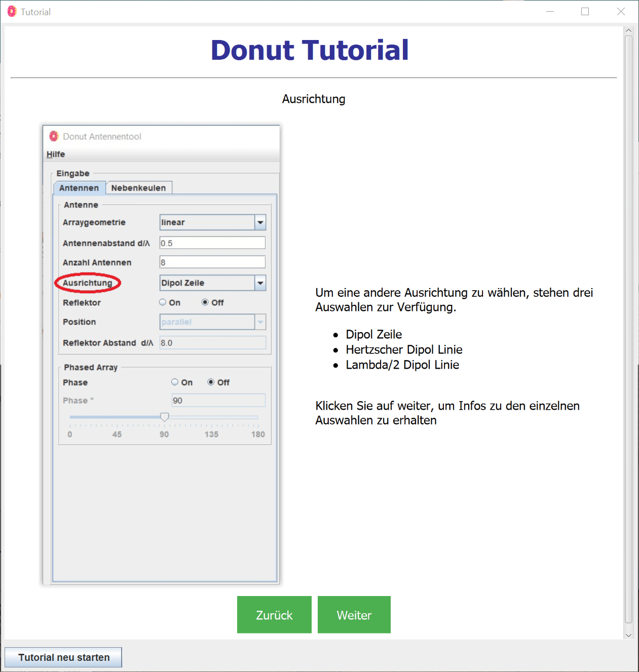Image resolution: width=639 pixels, height=672 pixels.
Task: Click the scrollbar up arrow
Action: coord(628,31)
